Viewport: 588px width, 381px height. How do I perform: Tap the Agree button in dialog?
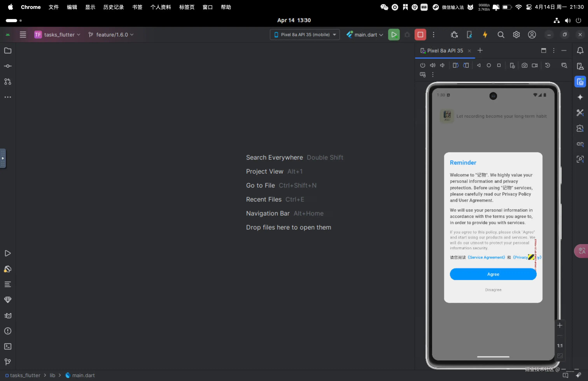click(493, 274)
